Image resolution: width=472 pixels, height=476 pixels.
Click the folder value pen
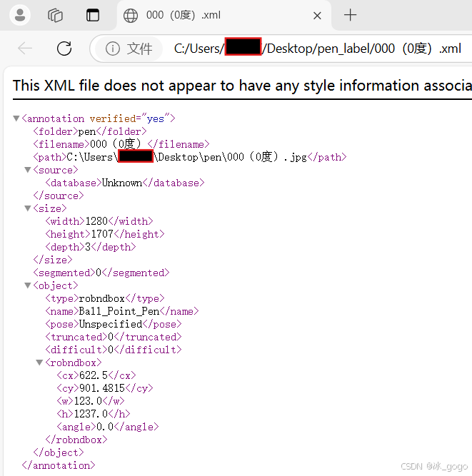[87, 131]
